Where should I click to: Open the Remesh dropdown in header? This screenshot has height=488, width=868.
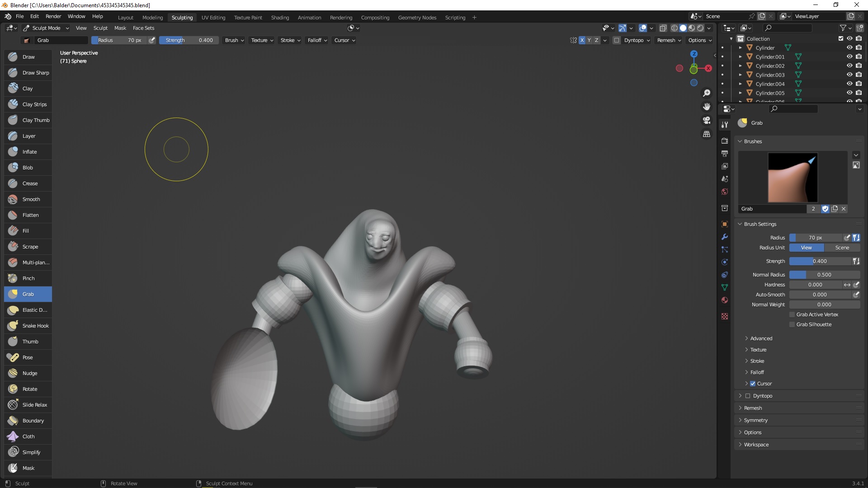coord(669,40)
